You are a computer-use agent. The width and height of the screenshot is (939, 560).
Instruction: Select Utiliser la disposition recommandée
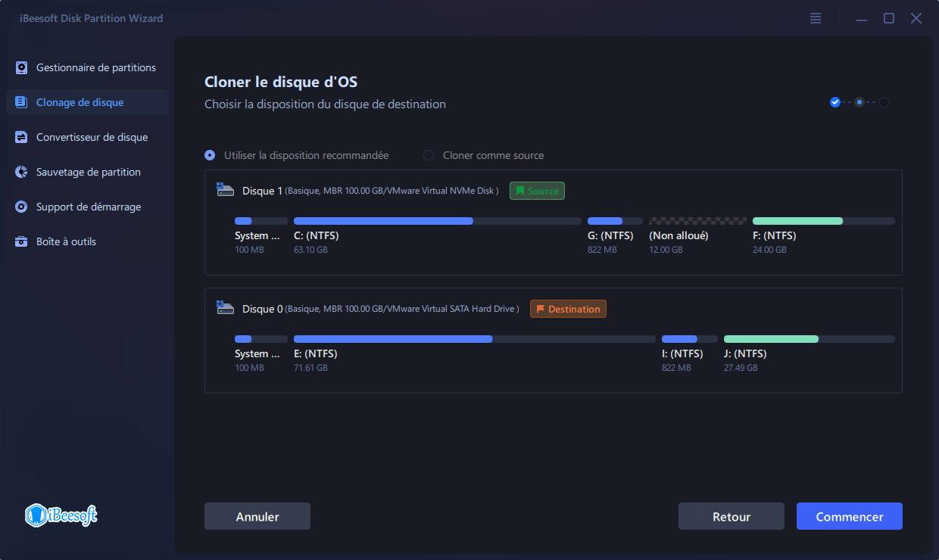tap(209, 155)
